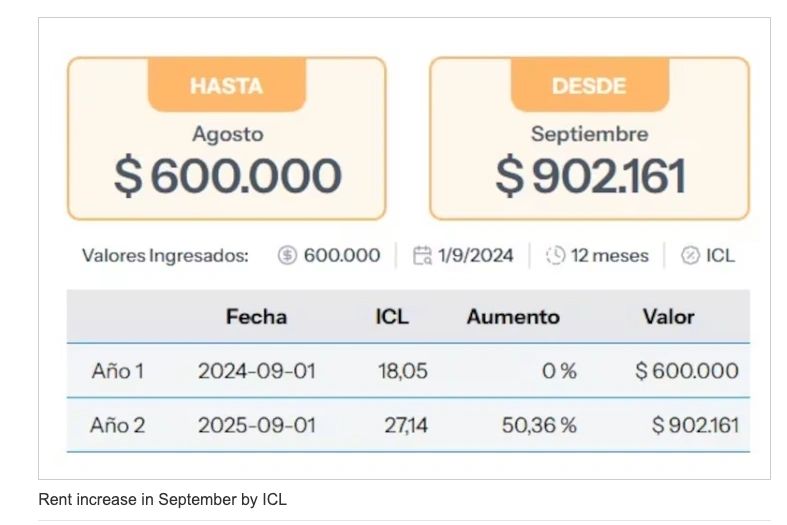Viewport: 787px width, 525px height.
Task: Select the HASTA orange label
Action: [226, 85]
